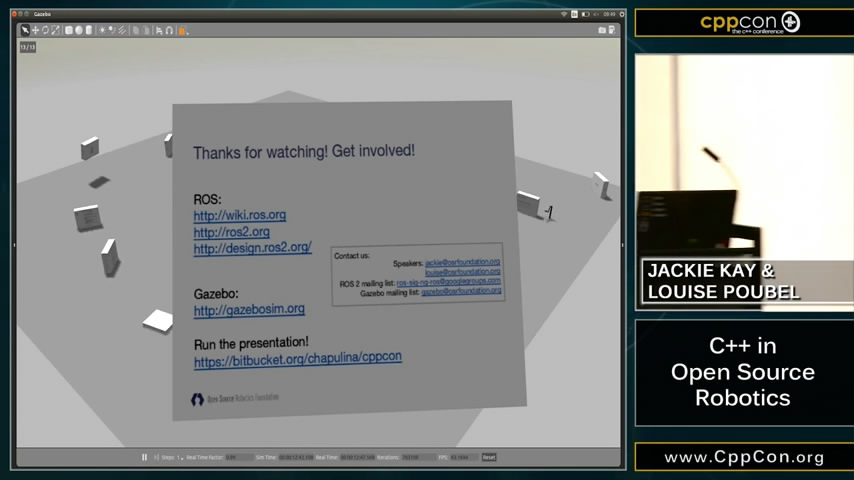Open the Steps count dropdown
Screen dimensions: 854x480
click(180, 458)
